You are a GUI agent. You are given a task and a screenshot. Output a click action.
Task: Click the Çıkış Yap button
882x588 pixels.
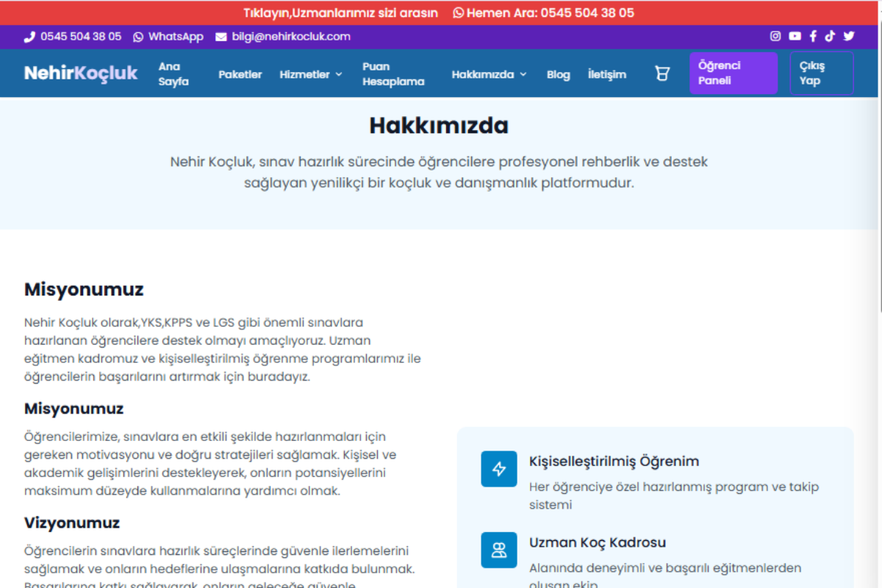point(821,73)
